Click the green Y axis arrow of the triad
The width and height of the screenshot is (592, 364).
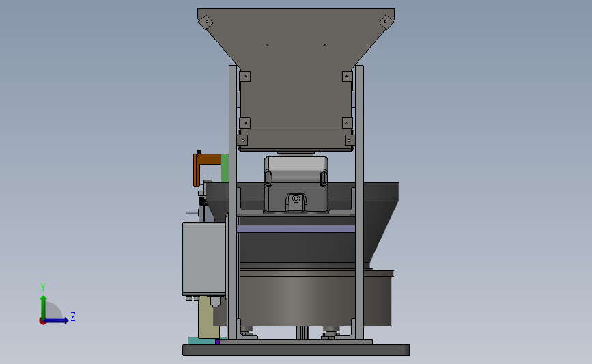click(x=44, y=307)
